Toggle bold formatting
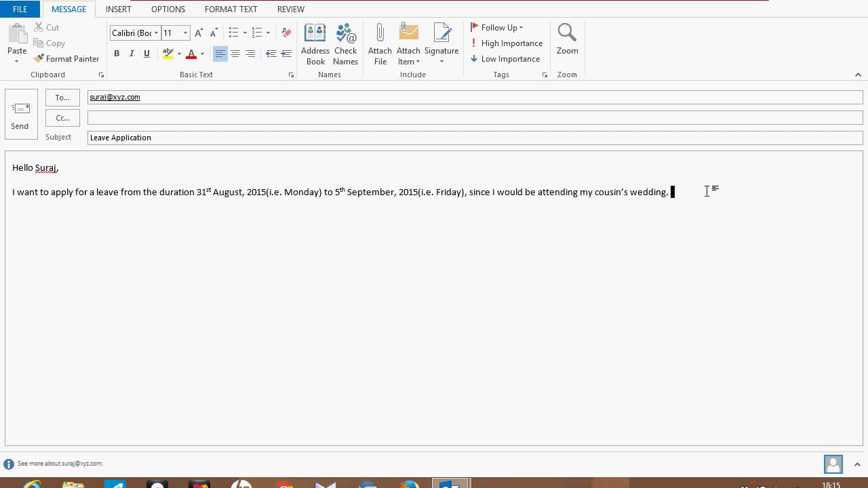Viewport: 868px width, 488px height. [x=117, y=53]
